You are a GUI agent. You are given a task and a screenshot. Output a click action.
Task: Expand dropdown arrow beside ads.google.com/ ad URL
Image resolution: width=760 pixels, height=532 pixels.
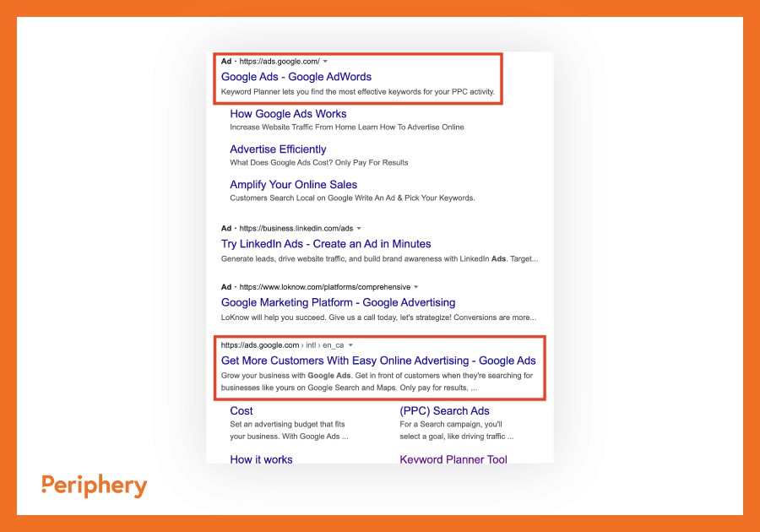click(325, 62)
